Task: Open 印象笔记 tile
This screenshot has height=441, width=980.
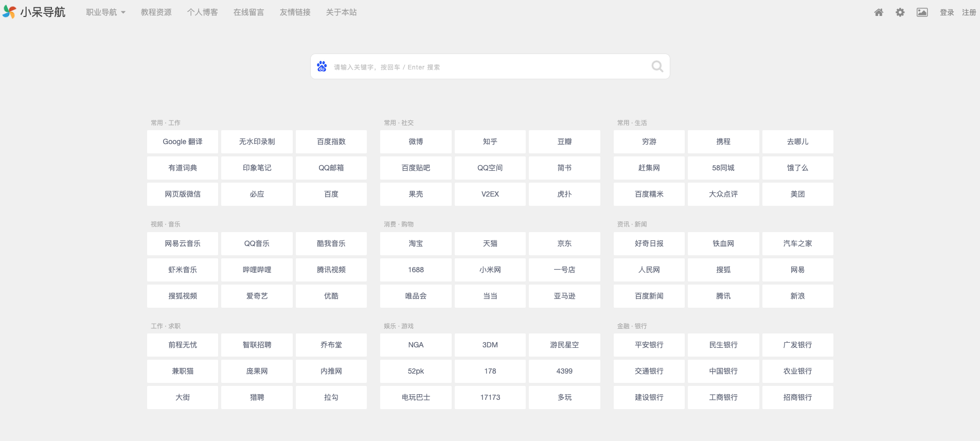Action: 257,168
